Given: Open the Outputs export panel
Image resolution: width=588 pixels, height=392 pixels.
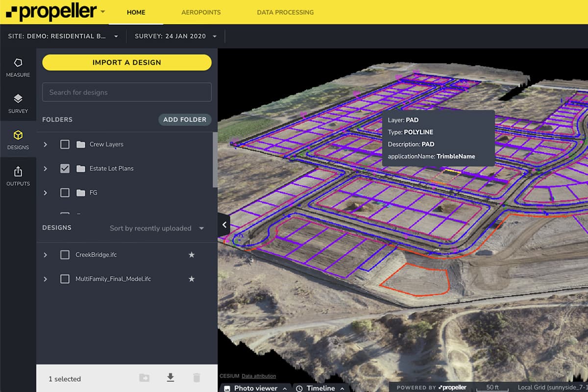Looking at the screenshot, I should pyautogui.click(x=18, y=175).
